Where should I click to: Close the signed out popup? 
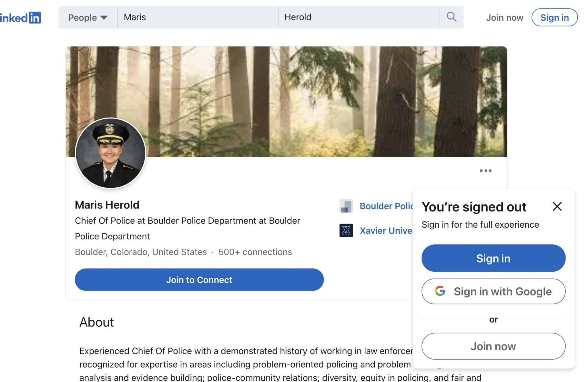(x=557, y=206)
